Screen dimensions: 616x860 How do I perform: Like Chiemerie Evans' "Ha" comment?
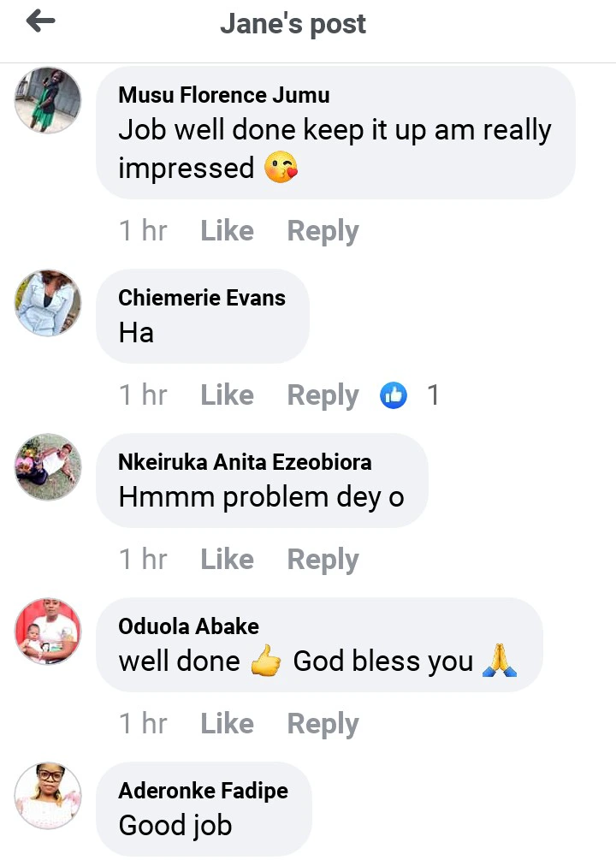coord(227,395)
